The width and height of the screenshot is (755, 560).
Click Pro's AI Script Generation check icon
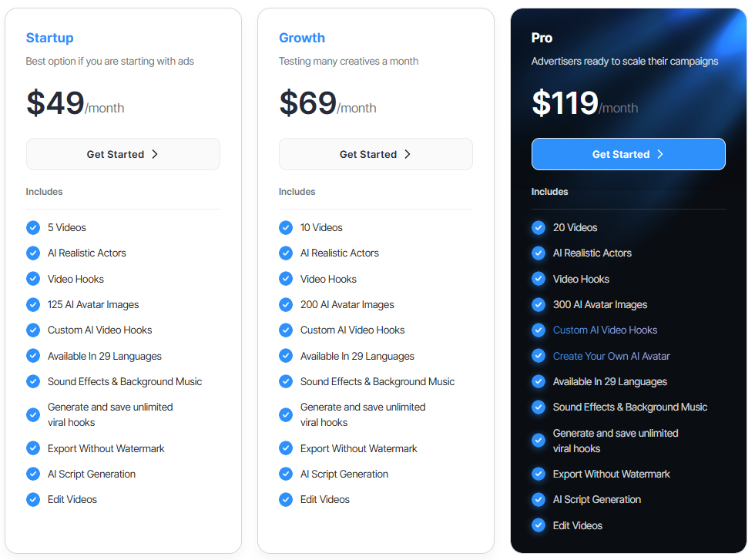coord(539,500)
